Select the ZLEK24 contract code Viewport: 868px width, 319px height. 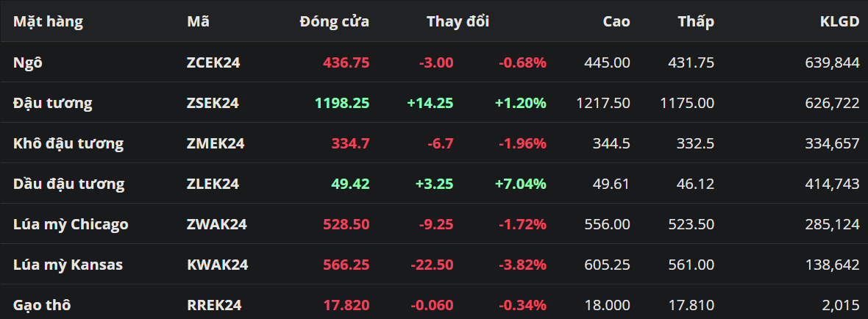[x=213, y=184]
